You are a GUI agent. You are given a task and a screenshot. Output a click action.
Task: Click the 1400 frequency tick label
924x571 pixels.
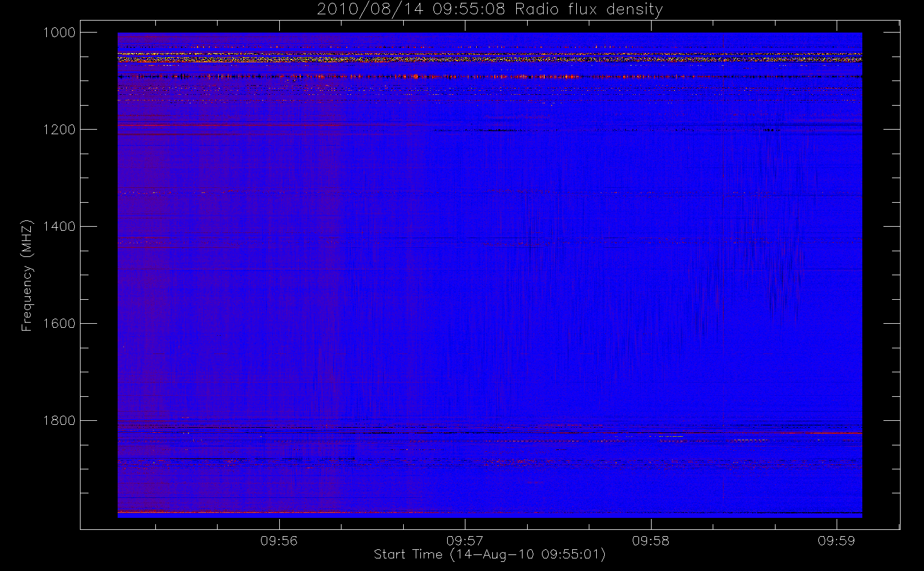59,227
